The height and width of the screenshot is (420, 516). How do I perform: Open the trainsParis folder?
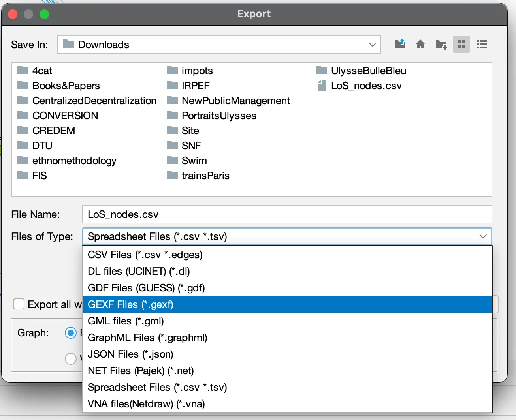click(205, 176)
